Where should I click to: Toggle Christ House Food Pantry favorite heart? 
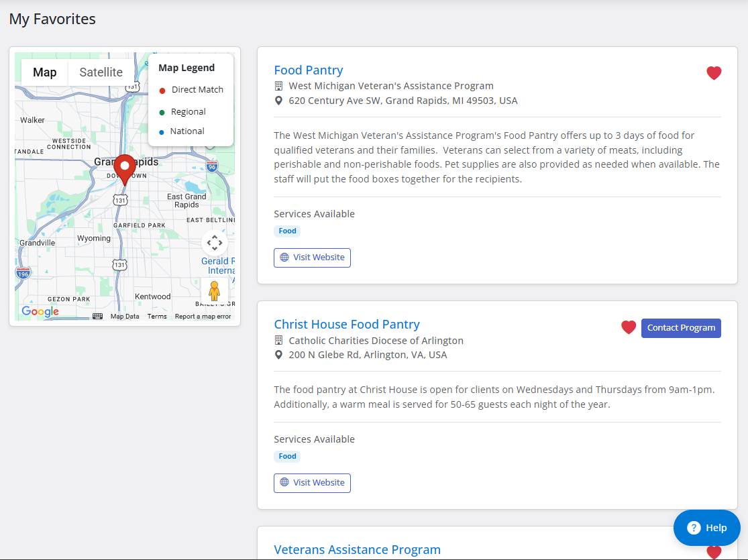tap(629, 327)
